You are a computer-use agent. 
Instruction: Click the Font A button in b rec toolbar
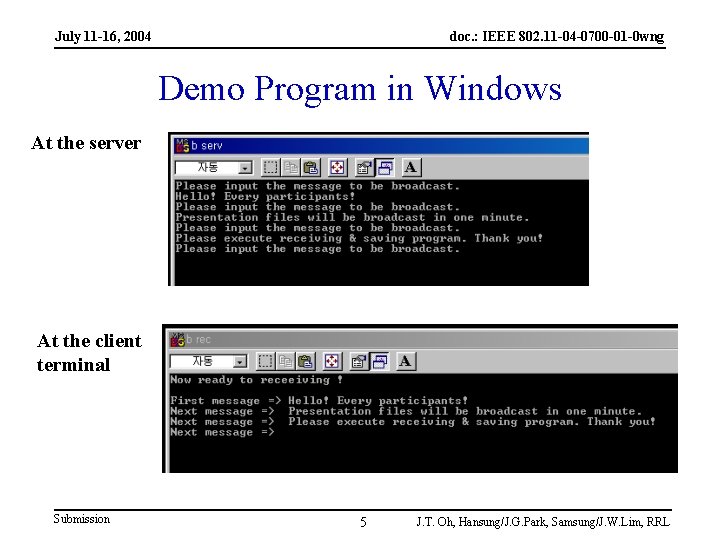pos(405,361)
